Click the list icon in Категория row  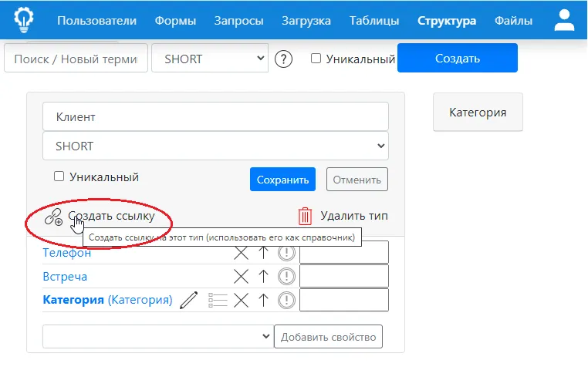[218, 301]
